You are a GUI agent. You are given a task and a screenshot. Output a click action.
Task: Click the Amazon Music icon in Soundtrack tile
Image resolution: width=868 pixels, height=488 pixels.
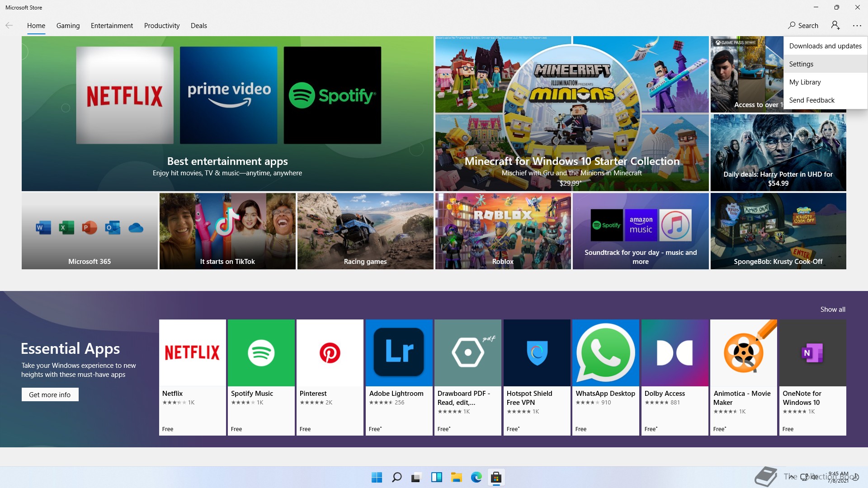[x=641, y=225]
